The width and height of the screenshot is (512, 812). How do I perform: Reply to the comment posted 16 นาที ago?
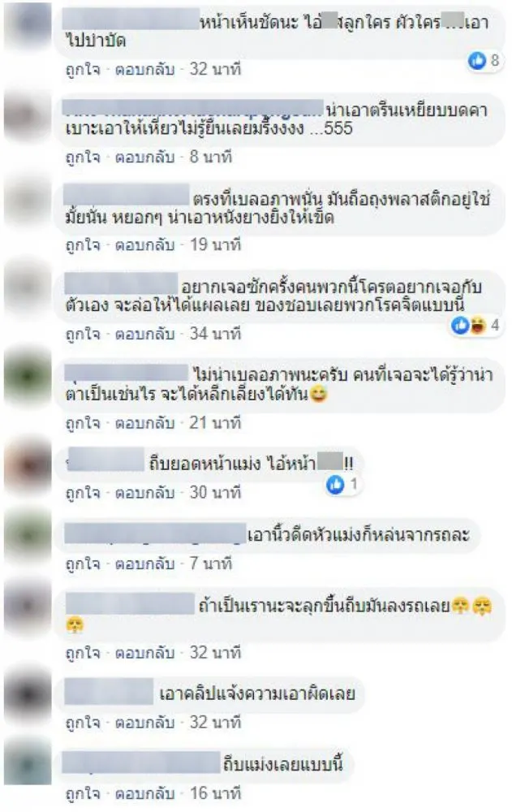point(144,793)
